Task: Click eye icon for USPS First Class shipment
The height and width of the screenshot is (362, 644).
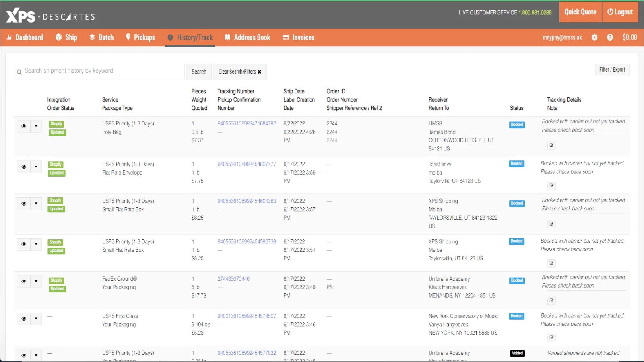Action: point(24,319)
